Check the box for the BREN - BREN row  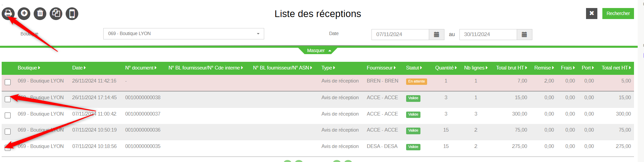[8, 82]
